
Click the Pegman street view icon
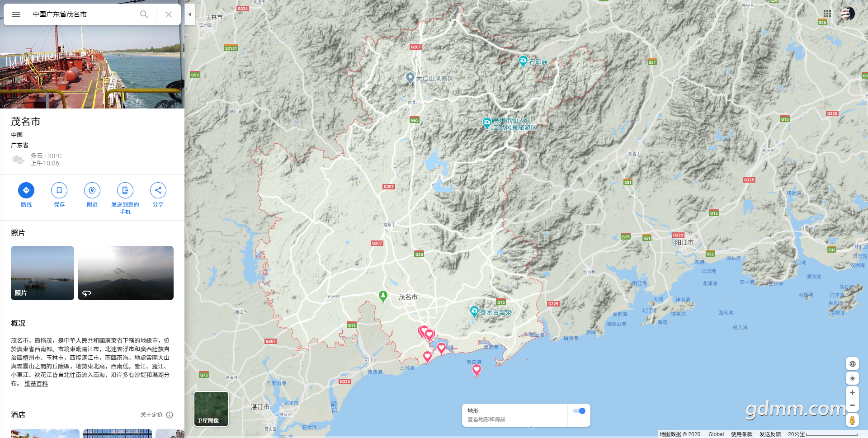coord(852,420)
